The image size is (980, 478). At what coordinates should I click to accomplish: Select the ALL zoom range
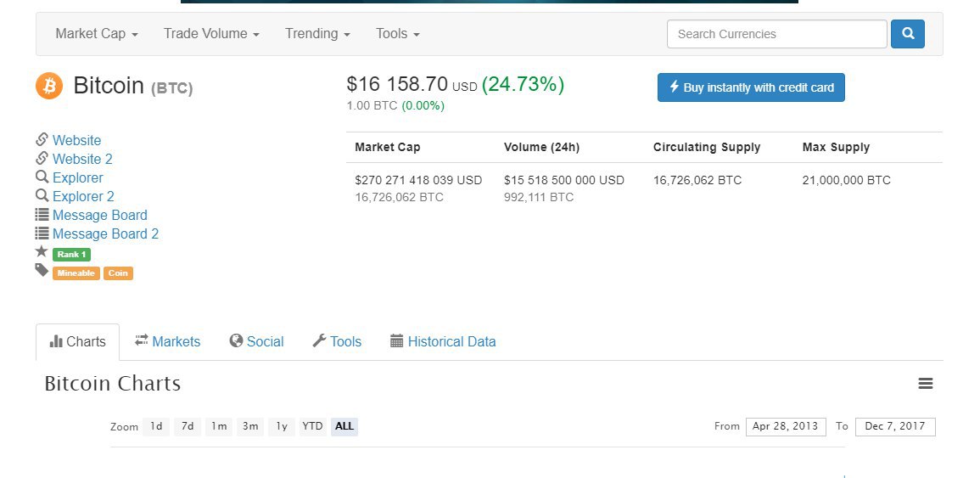(344, 427)
